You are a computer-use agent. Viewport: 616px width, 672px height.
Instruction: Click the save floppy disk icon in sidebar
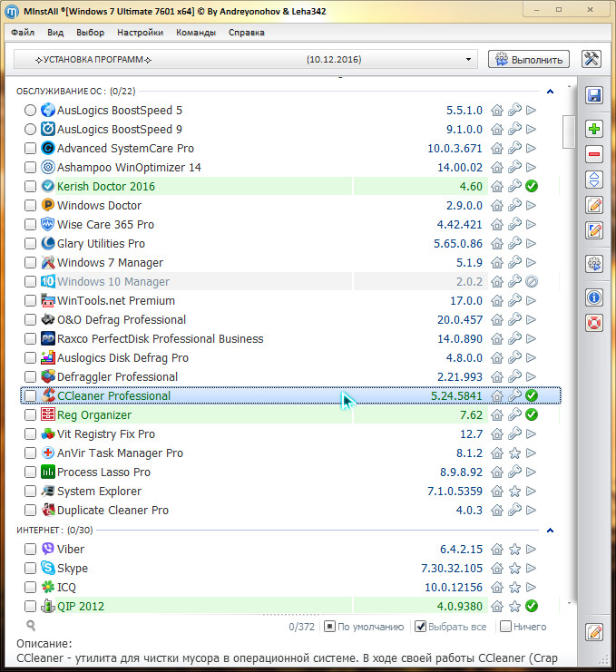[594, 95]
